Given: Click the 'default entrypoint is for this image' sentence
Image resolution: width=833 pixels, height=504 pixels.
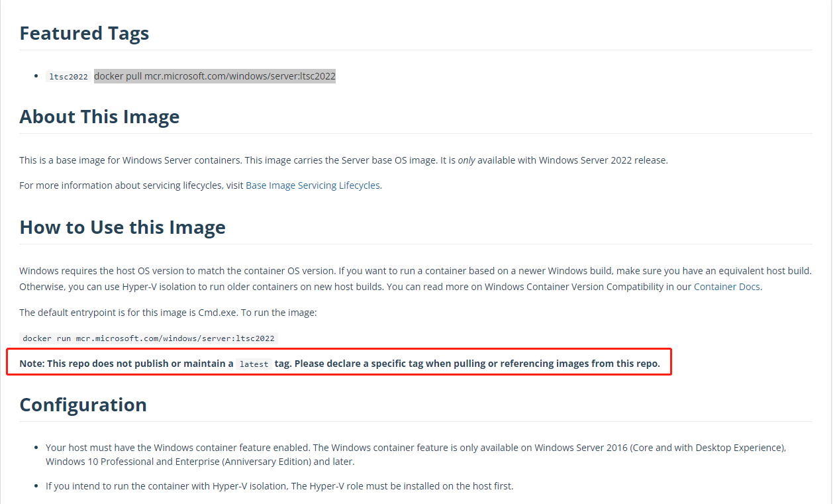Looking at the screenshot, I should click(168, 312).
